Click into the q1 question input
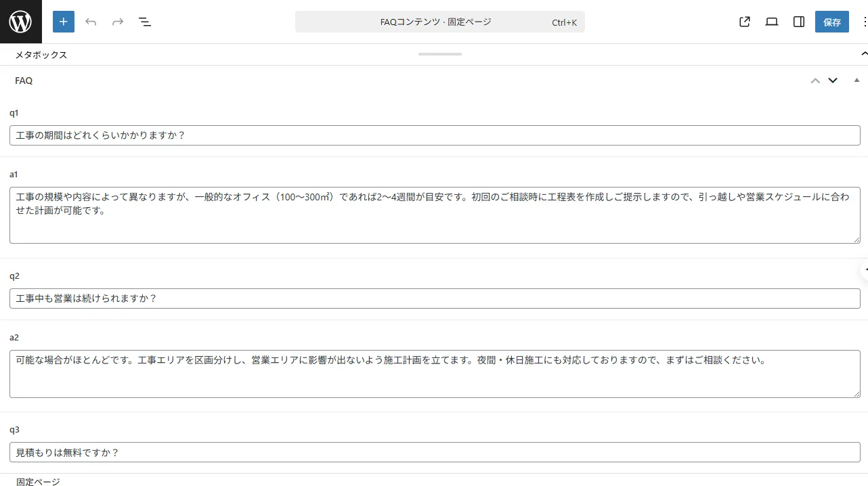This screenshot has height=486, width=868. tap(435, 135)
